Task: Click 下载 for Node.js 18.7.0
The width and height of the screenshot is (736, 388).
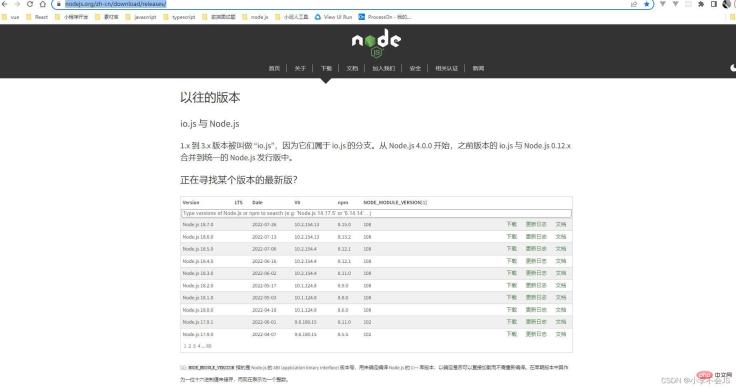Action: pos(512,224)
